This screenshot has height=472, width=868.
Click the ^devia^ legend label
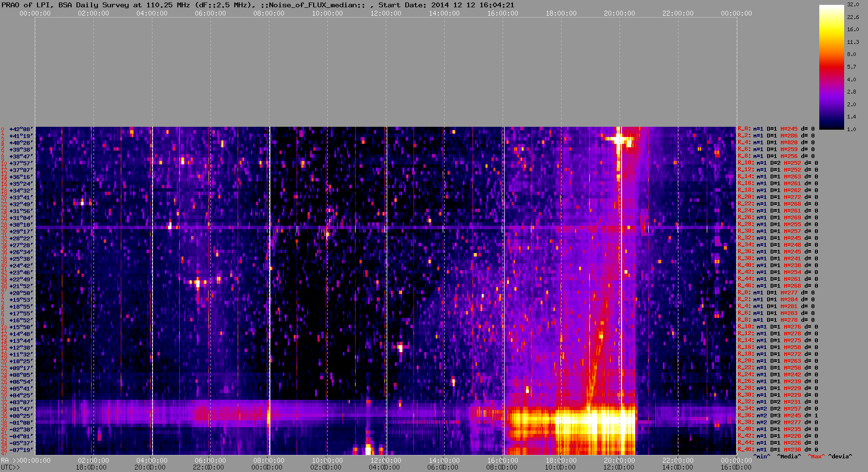(840, 456)
